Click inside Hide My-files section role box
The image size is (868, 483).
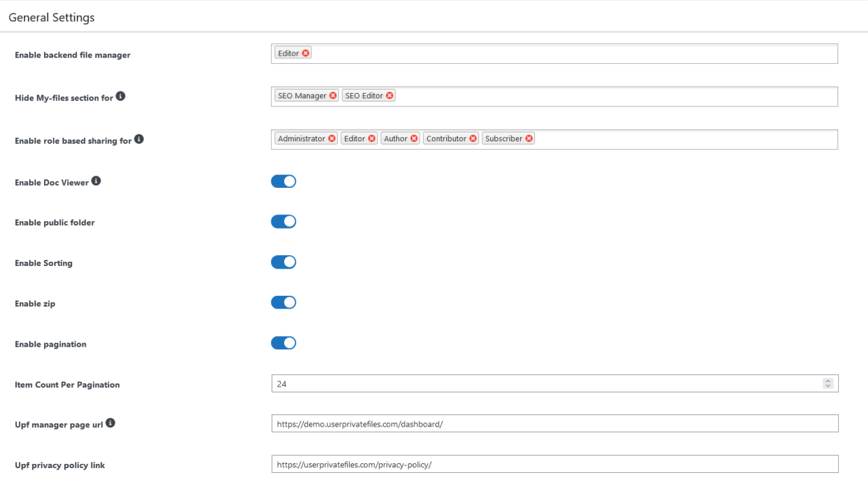[x=555, y=96]
